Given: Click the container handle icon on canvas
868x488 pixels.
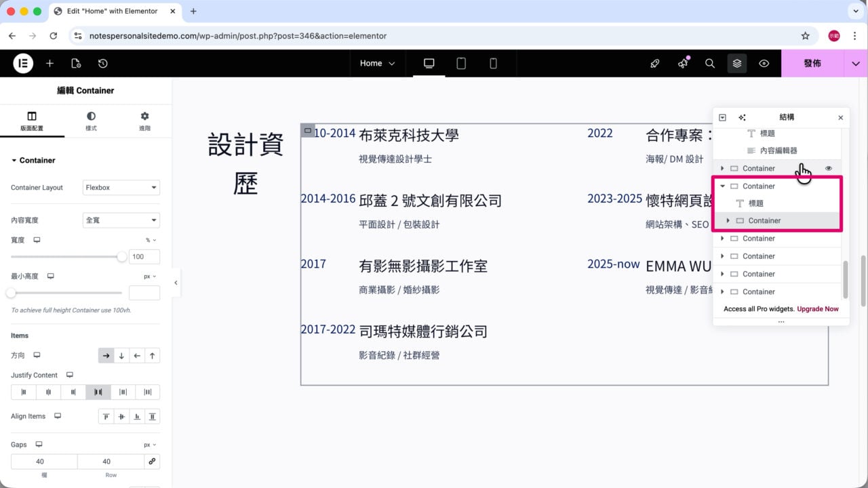Looking at the screenshot, I should (308, 130).
